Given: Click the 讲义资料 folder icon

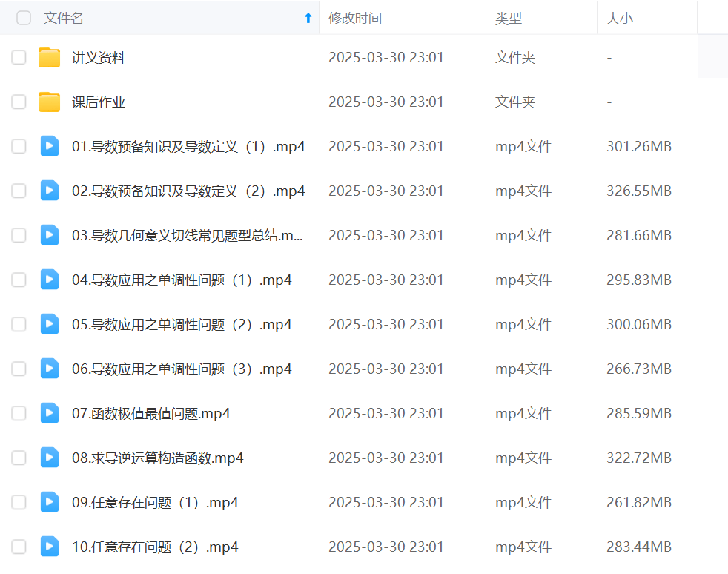Looking at the screenshot, I should click(x=49, y=58).
